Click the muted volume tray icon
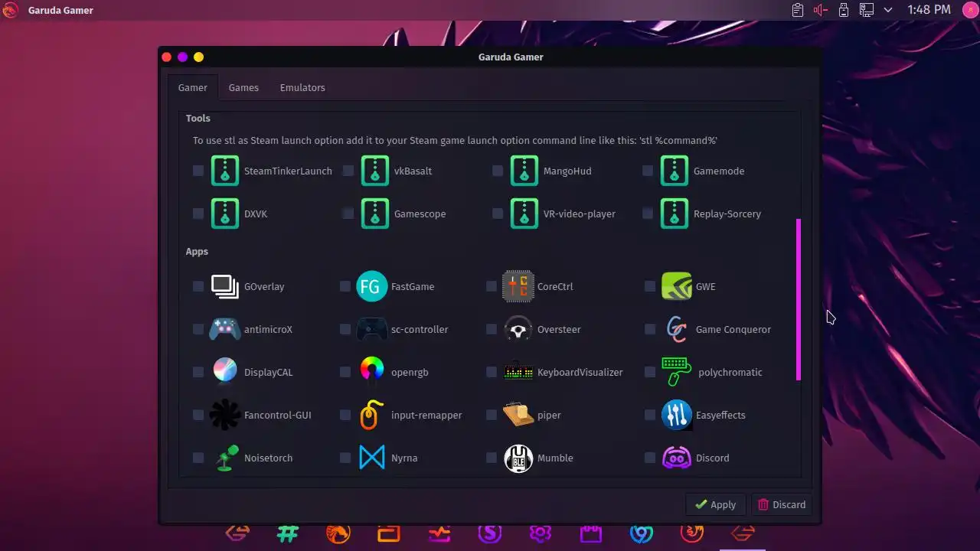This screenshot has height=551, width=980. [821, 10]
